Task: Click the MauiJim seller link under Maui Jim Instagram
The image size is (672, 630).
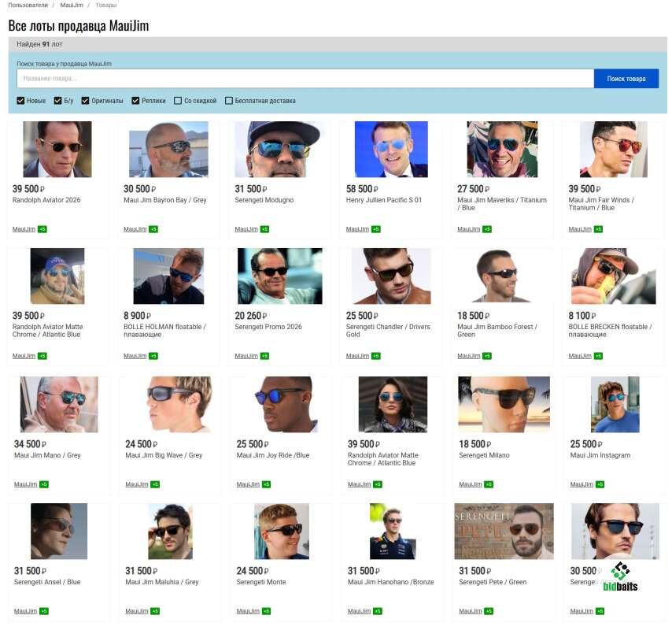Action: (x=582, y=484)
